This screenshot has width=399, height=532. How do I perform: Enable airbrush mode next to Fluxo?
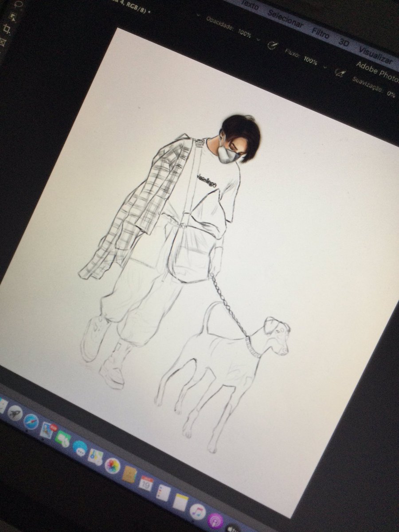(340, 73)
